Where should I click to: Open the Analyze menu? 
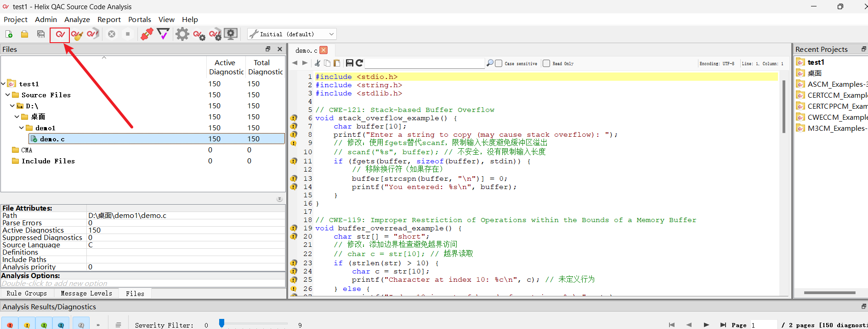[77, 19]
